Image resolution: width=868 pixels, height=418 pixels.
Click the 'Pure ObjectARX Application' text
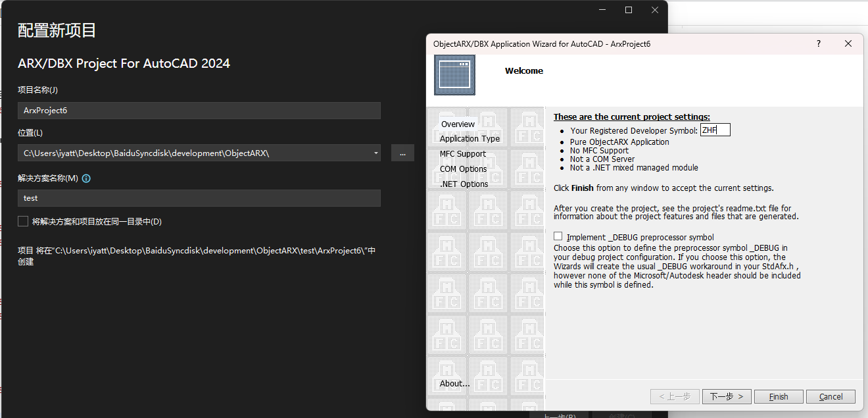619,142
